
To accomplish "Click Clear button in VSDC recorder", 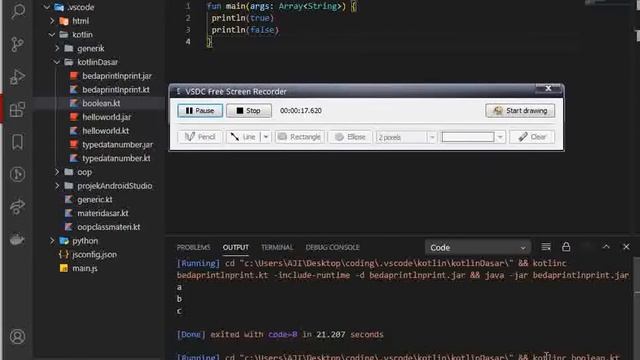I will [532, 137].
